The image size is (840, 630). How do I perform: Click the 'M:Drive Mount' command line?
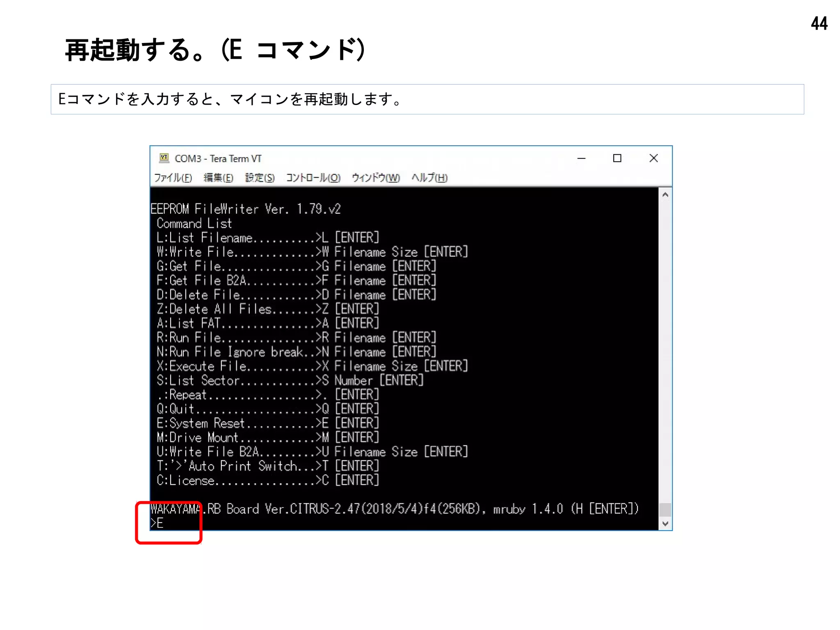268,438
